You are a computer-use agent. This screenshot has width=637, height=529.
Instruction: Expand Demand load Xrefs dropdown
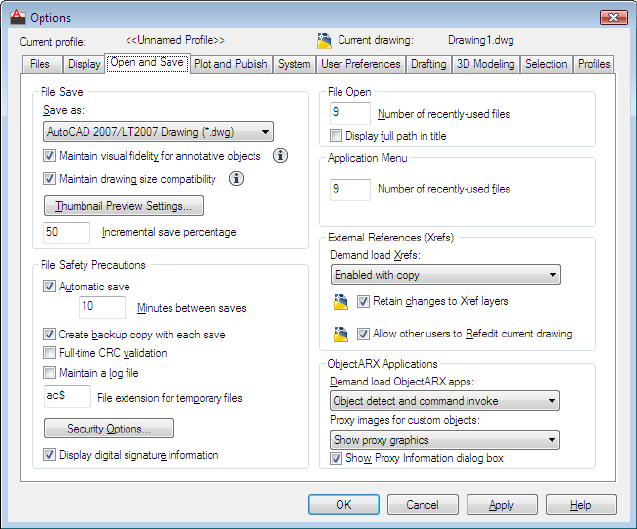coord(446,275)
